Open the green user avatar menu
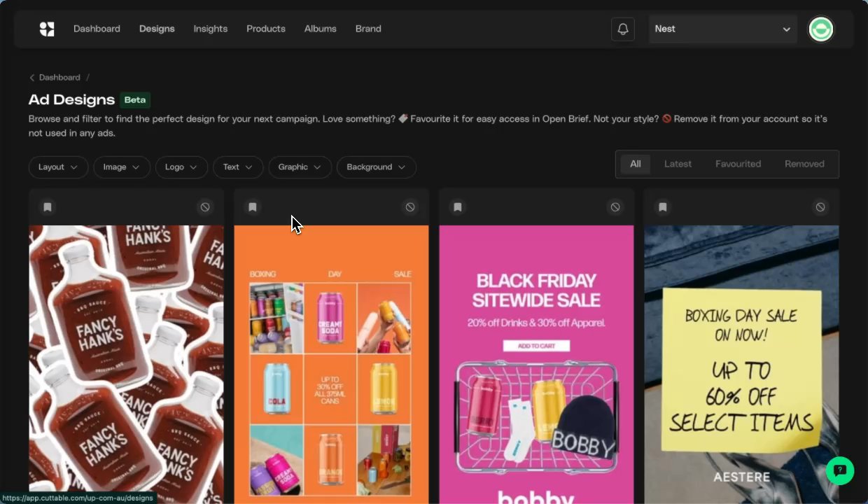Screen dimensions: 868x504 click(x=820, y=29)
